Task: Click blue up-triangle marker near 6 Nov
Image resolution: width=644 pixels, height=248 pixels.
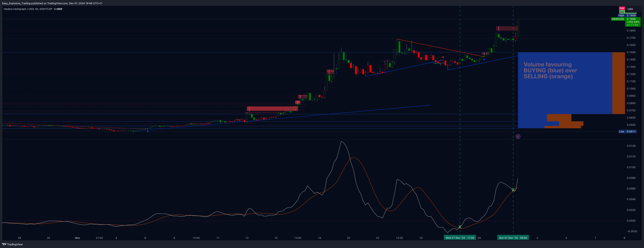Action: pos(147,131)
